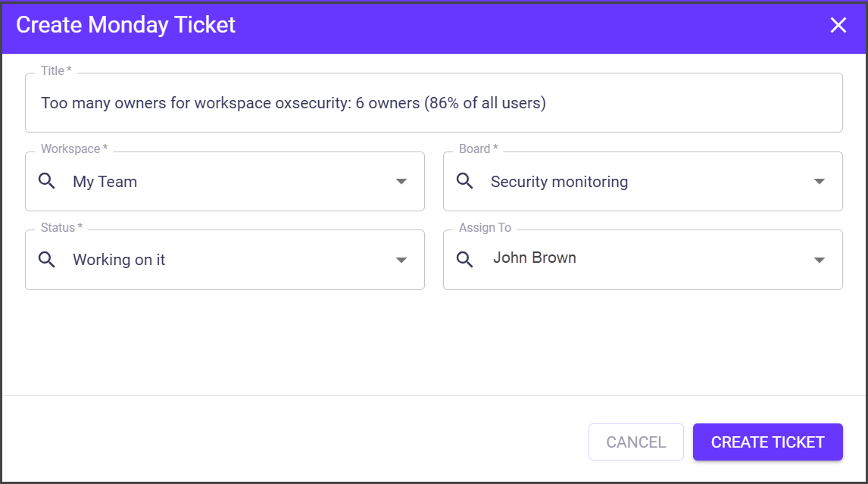Open the Board dropdown arrow

819,182
